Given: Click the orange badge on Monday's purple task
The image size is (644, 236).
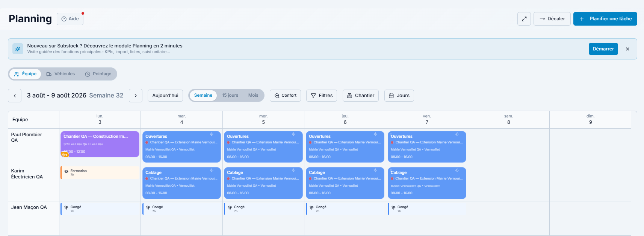Looking at the screenshot, I should click(65, 155).
